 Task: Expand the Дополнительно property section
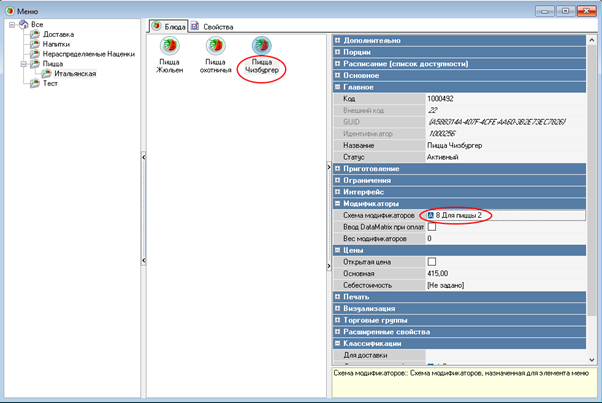tap(337, 40)
